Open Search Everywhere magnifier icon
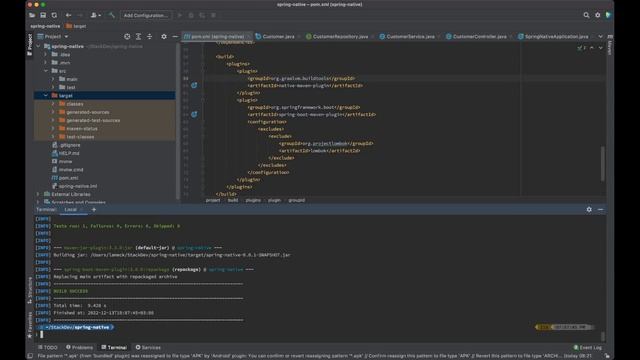Image resolution: width=640 pixels, height=360 pixels. (x=586, y=15)
